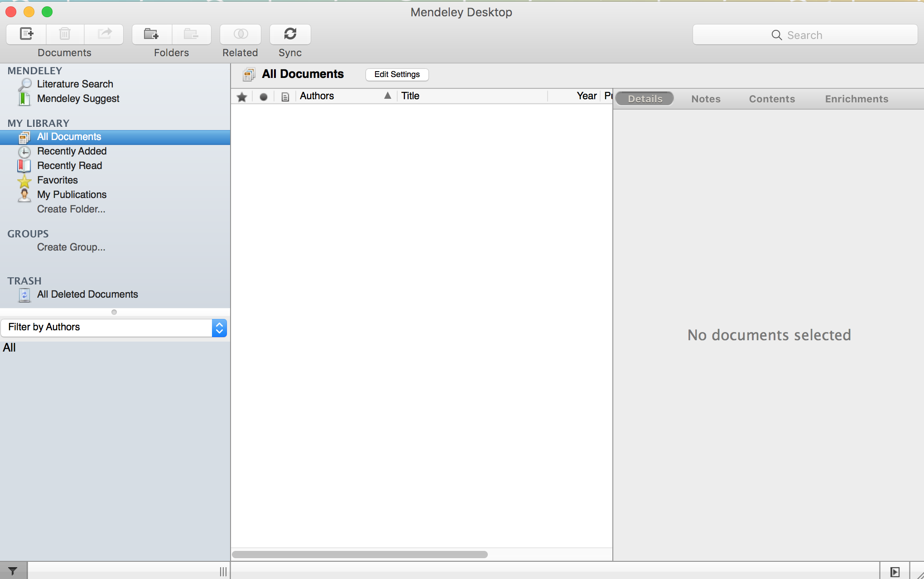Switch to the Notes tab
Image resolution: width=924 pixels, height=579 pixels.
[x=706, y=99]
